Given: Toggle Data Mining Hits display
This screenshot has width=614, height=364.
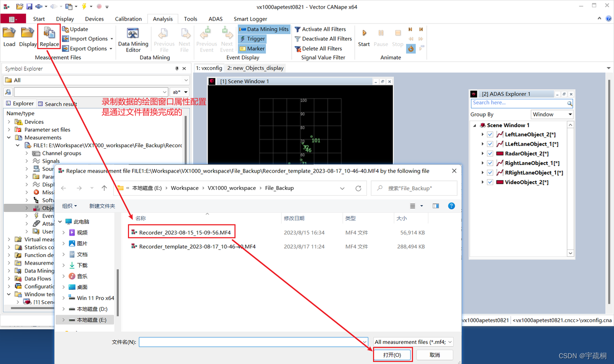Looking at the screenshot, I should coord(264,29).
